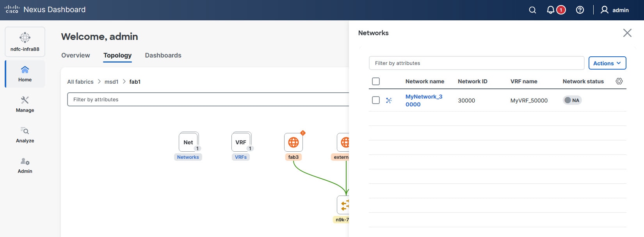Open table column settings gear
Screen dimensions: 644x237
tap(619, 81)
